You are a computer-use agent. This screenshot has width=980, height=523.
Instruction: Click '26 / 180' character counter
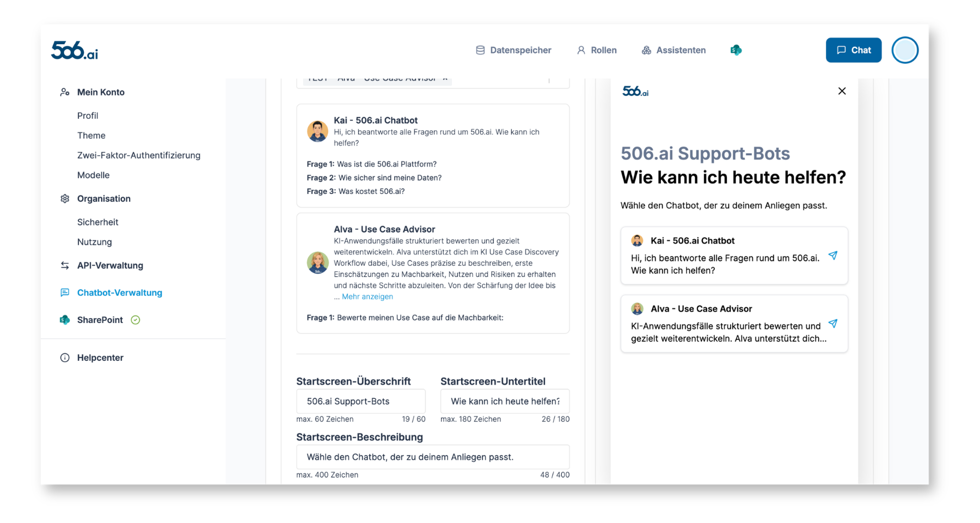555,419
